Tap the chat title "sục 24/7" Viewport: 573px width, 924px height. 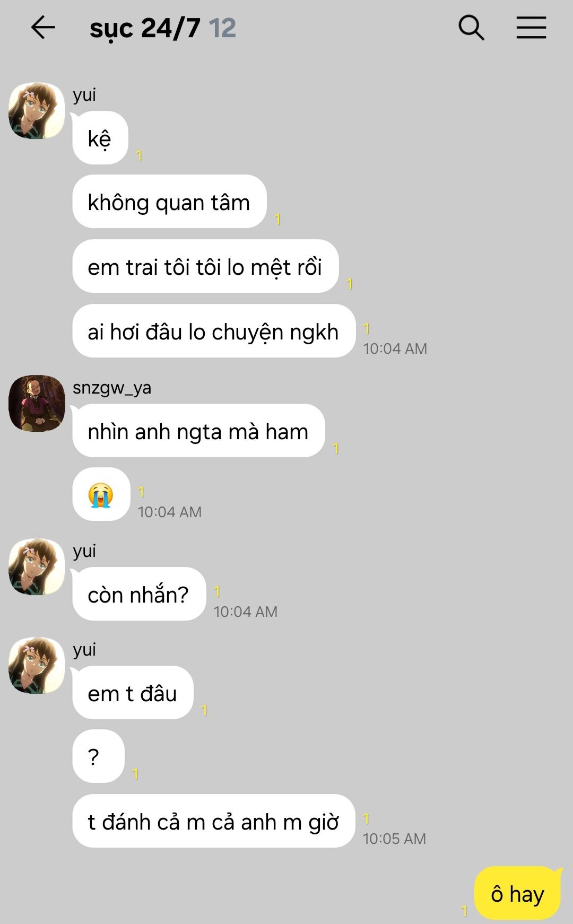(x=145, y=28)
